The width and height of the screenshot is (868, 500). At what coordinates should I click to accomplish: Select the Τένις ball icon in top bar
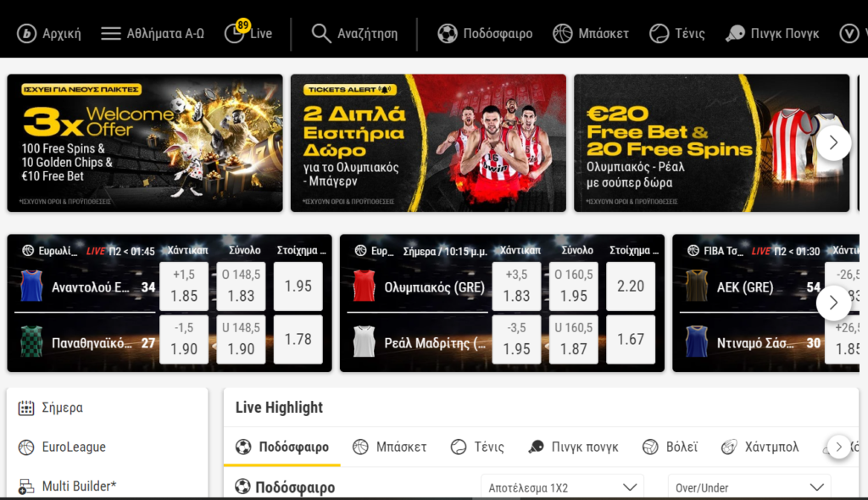(659, 34)
